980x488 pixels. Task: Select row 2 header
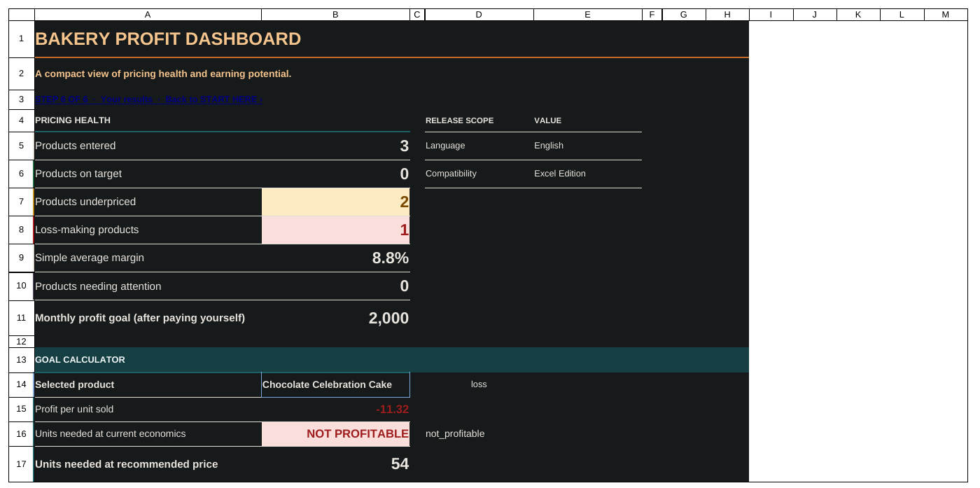click(x=21, y=74)
